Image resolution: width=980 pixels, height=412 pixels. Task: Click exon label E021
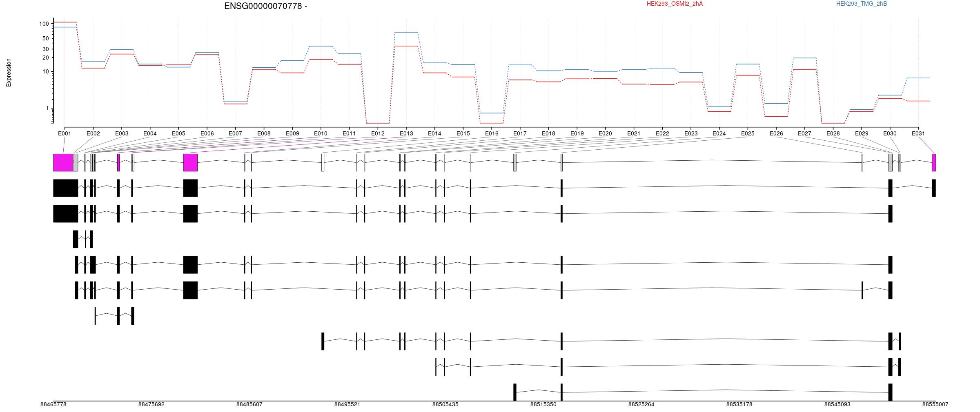(634, 133)
